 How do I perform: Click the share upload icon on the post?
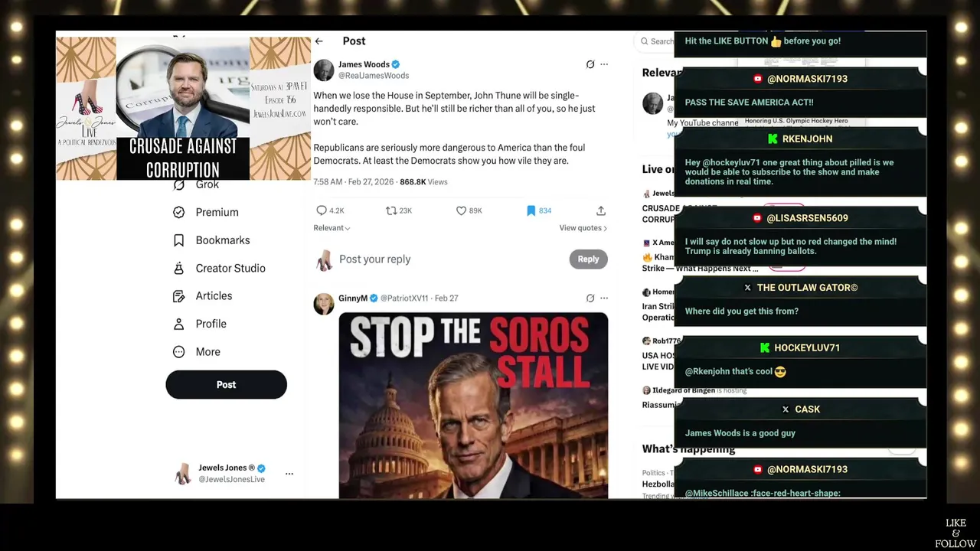point(601,210)
